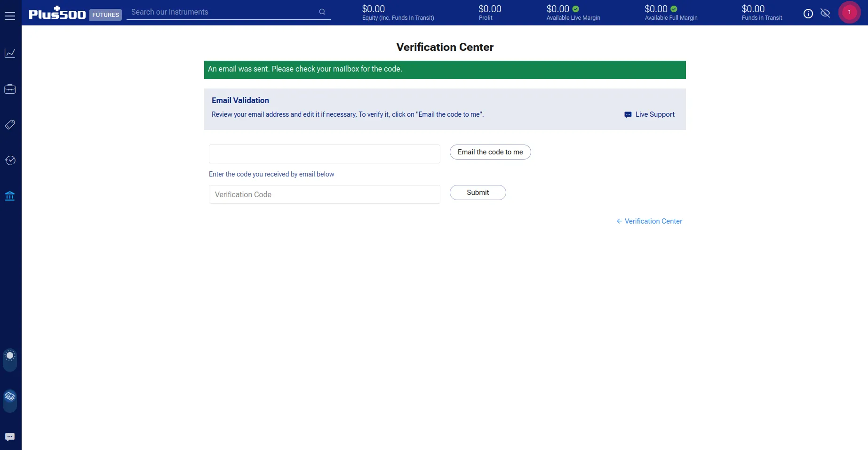Click the green email sent notification banner
The height and width of the screenshot is (450, 868).
445,70
